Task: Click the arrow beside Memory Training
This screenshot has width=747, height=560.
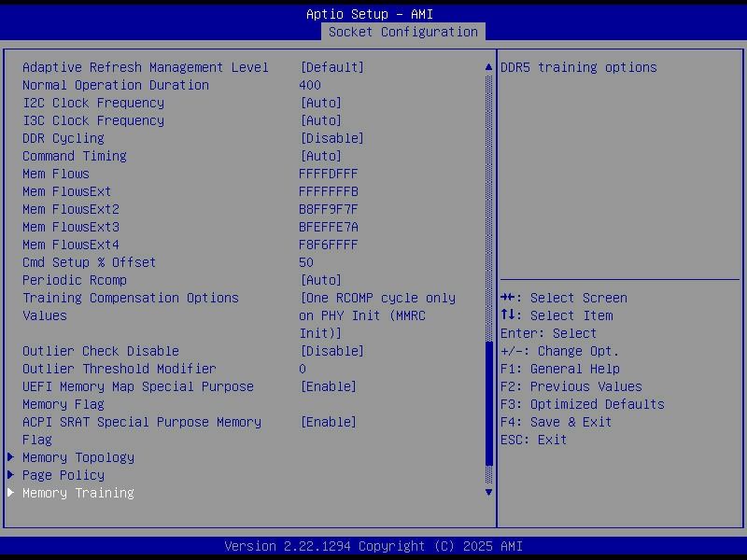Action: pyautogui.click(x=10, y=493)
